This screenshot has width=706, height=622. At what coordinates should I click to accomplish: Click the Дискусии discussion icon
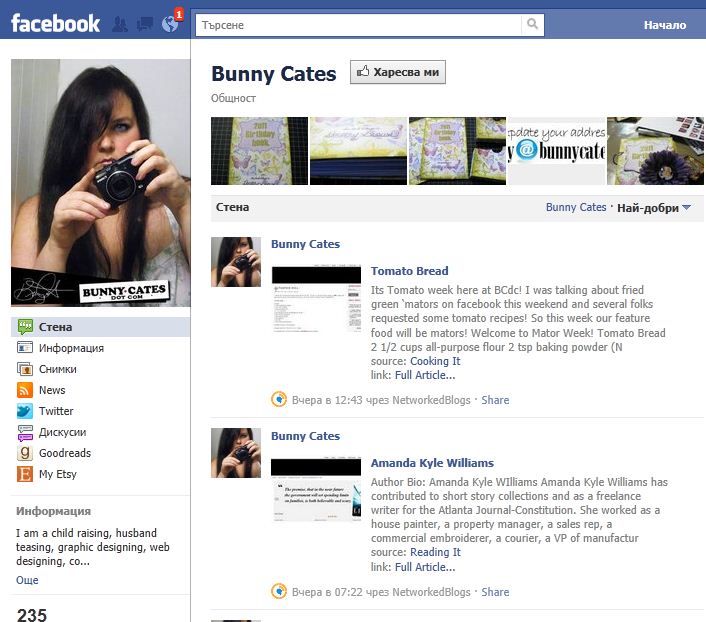25,432
